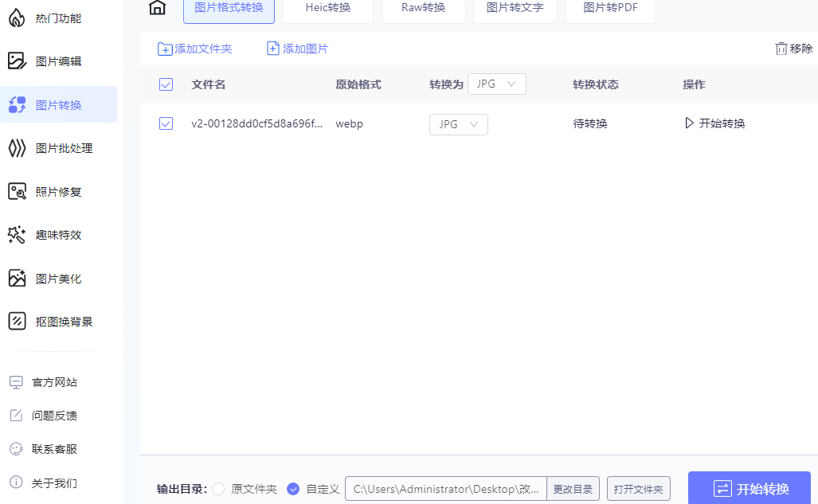Screen dimensions: 818x504
Task: Click 更改目录 to change output directory
Action: click(572, 488)
